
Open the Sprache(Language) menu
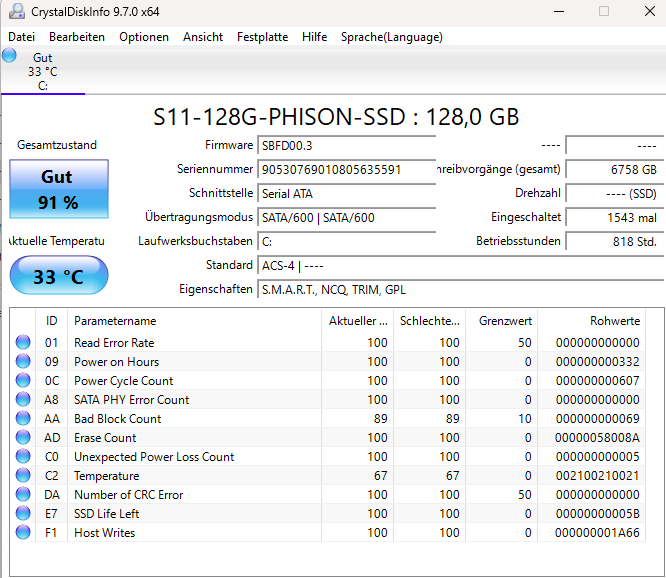(x=392, y=37)
